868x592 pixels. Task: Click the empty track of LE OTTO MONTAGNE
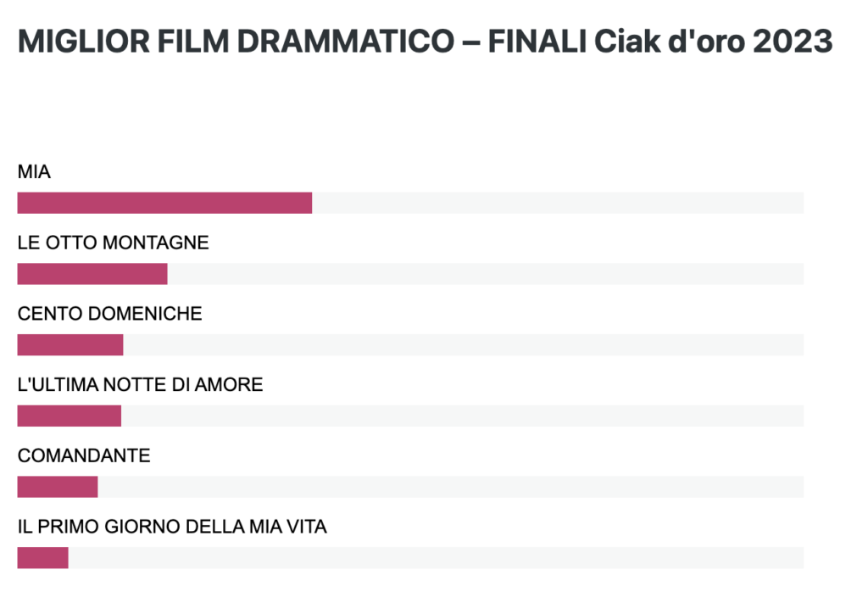pos(486,274)
